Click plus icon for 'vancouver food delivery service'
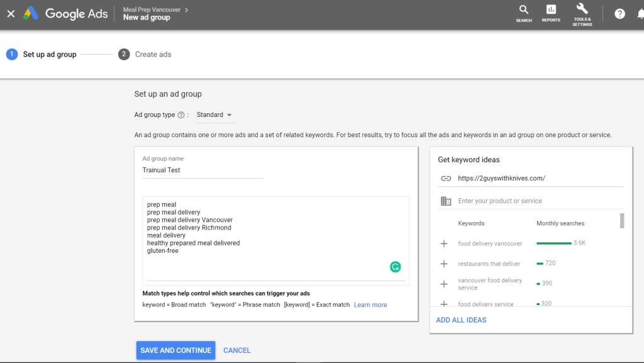 [x=444, y=284]
